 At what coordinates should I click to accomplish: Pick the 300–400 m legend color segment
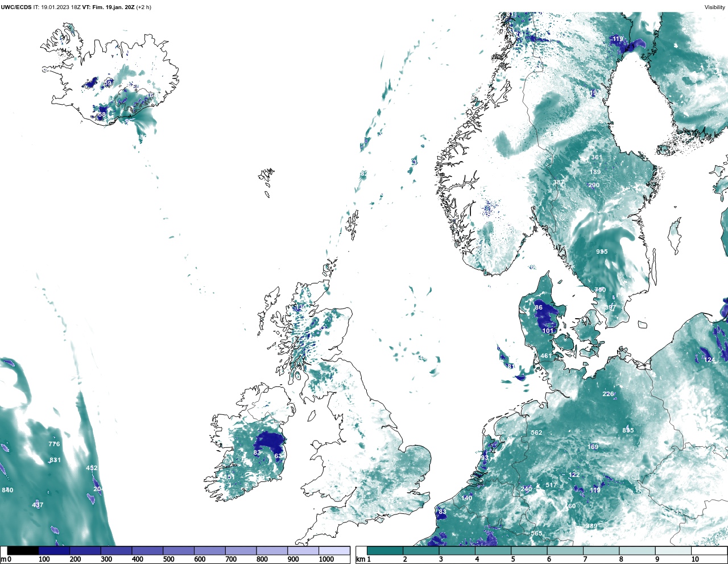tap(116, 550)
